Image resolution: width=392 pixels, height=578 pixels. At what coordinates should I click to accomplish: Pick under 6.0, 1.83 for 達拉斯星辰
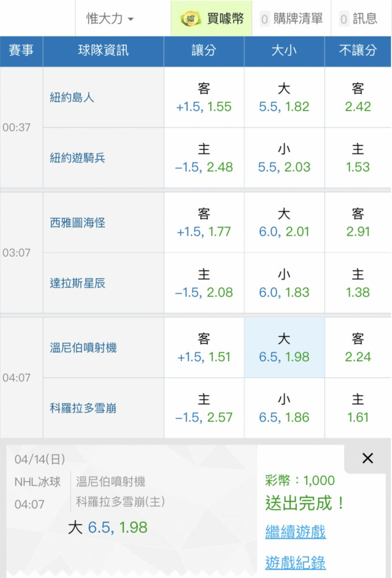point(284,284)
